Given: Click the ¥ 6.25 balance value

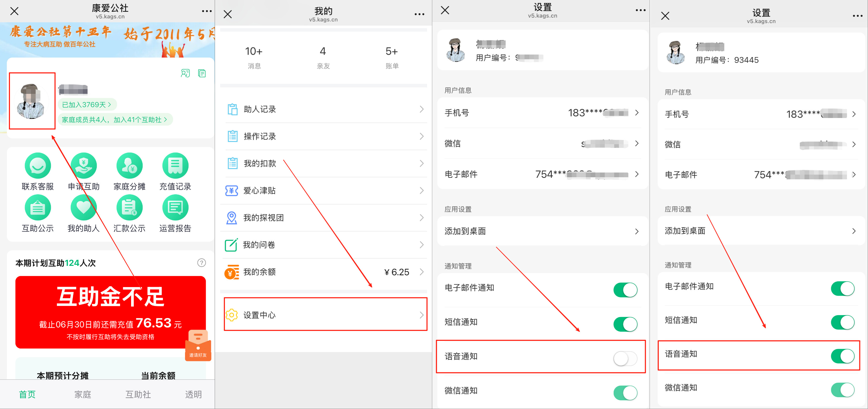Looking at the screenshot, I should (397, 272).
